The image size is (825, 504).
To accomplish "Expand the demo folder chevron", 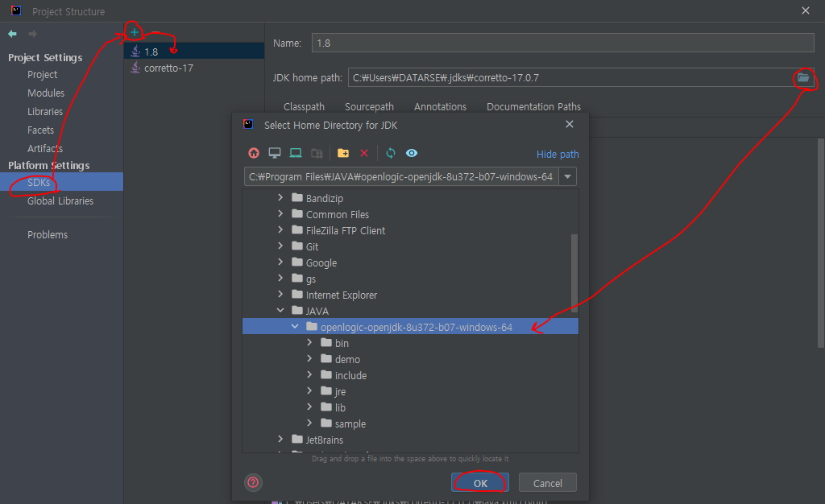I will click(x=309, y=359).
